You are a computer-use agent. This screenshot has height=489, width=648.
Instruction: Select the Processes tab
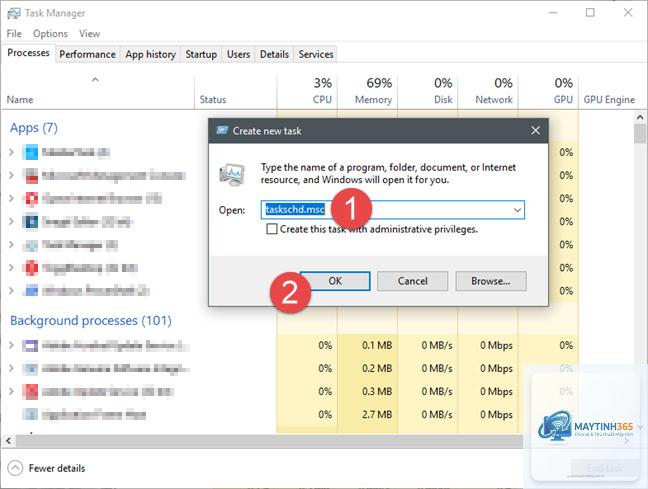tap(29, 53)
